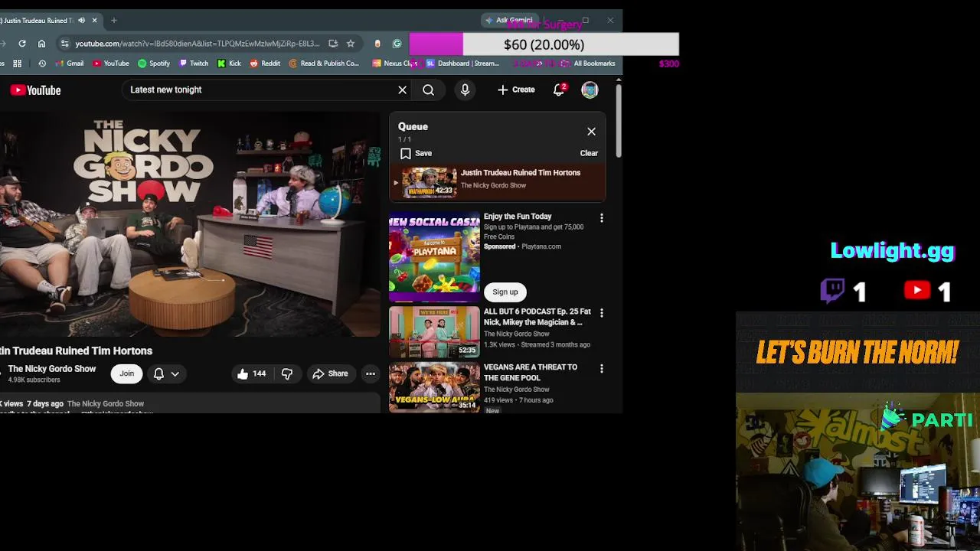Open options for ALL BUT 6 PODCAST video
The width and height of the screenshot is (980, 551).
602,313
